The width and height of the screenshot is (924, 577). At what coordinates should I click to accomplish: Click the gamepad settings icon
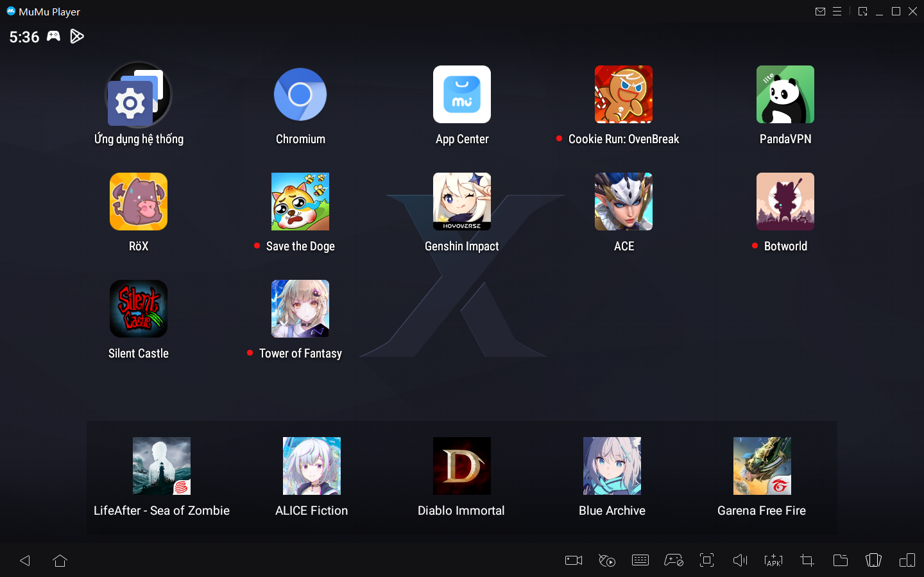coord(673,560)
